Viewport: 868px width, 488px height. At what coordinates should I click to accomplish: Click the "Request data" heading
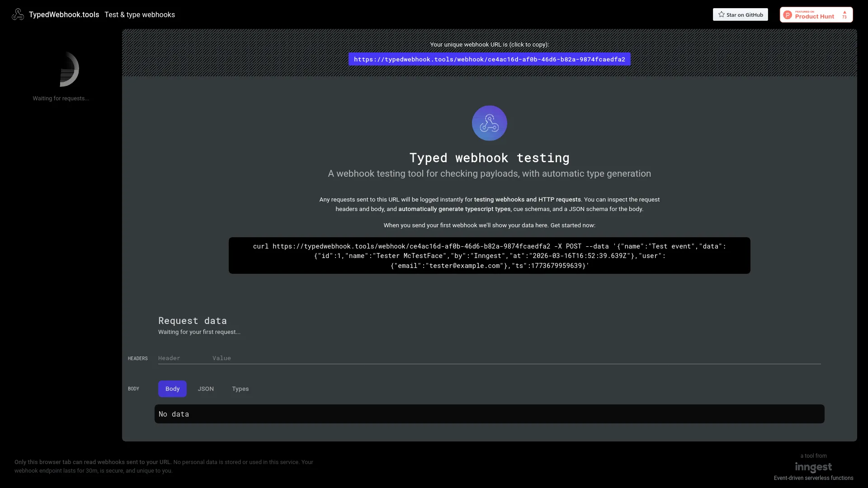tap(193, 320)
